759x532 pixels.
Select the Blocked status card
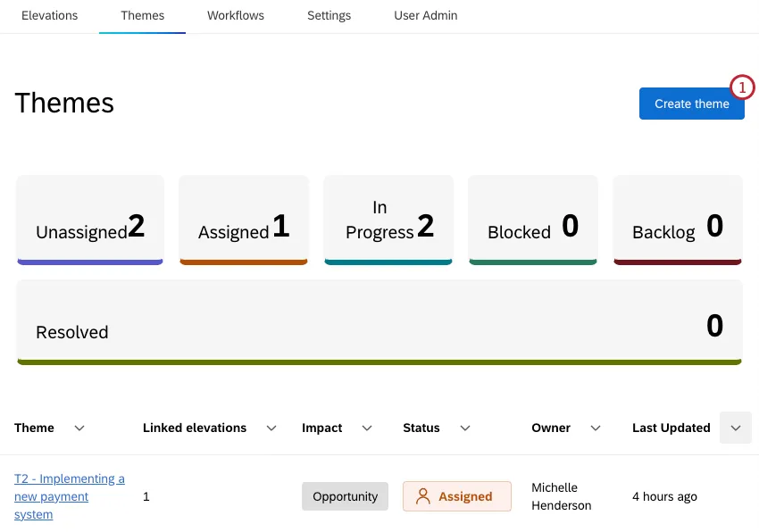point(532,220)
